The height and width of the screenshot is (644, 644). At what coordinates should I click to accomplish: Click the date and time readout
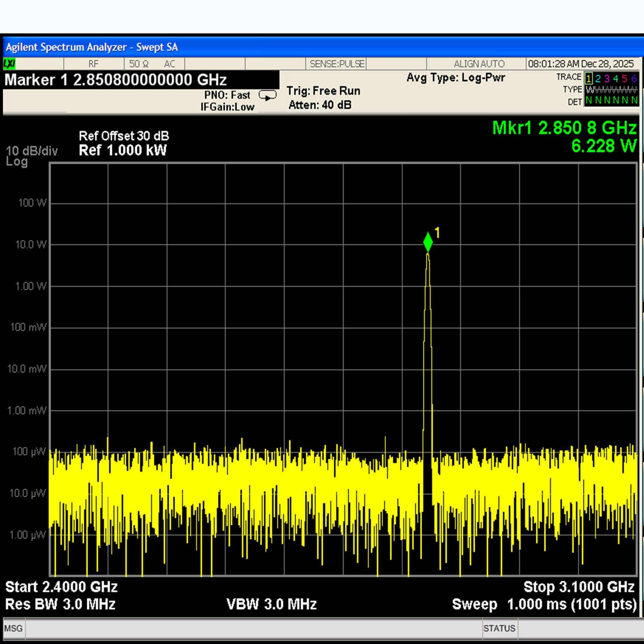580,64
